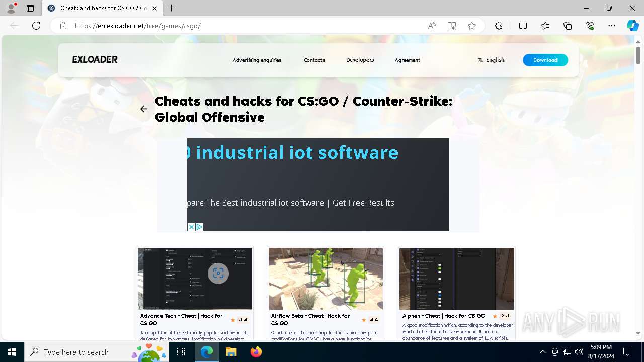Show hidden system tray icons
The height and width of the screenshot is (362, 644).
(x=542, y=352)
